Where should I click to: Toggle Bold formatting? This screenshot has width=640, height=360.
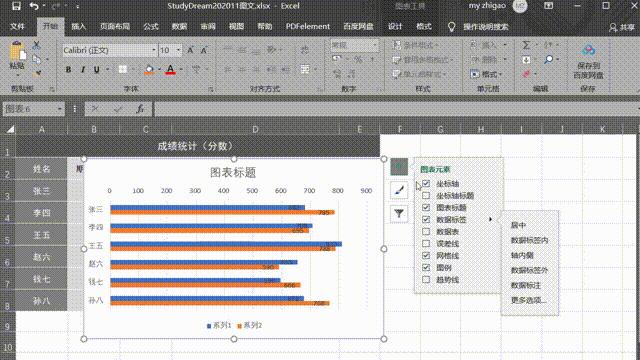[68, 70]
